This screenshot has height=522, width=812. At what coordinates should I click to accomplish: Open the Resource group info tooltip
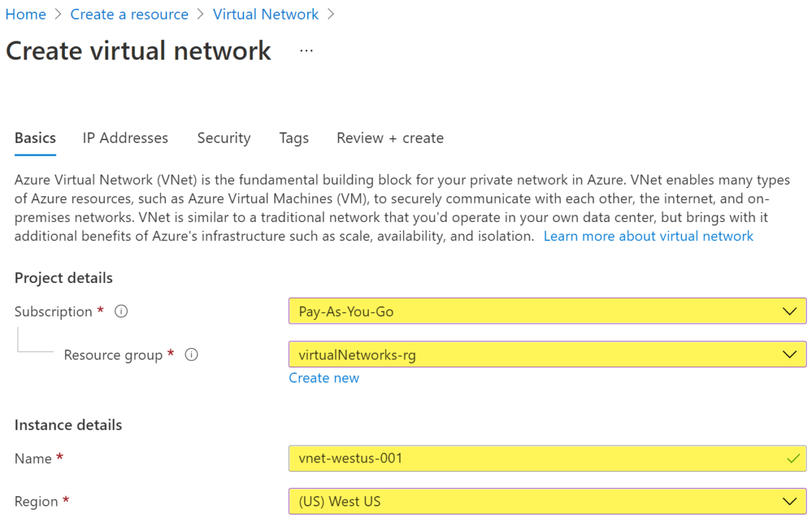pos(191,354)
